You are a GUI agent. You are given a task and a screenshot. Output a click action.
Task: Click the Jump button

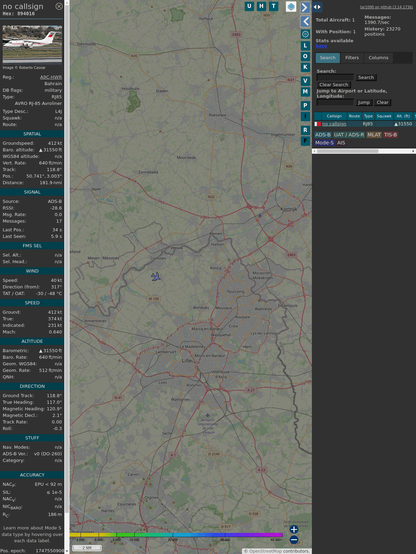pos(363,102)
